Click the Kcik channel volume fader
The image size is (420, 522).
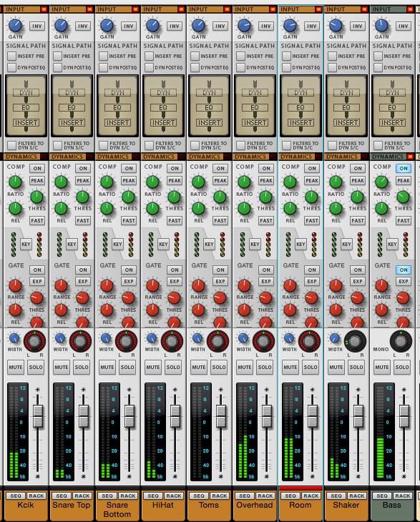coord(38,416)
